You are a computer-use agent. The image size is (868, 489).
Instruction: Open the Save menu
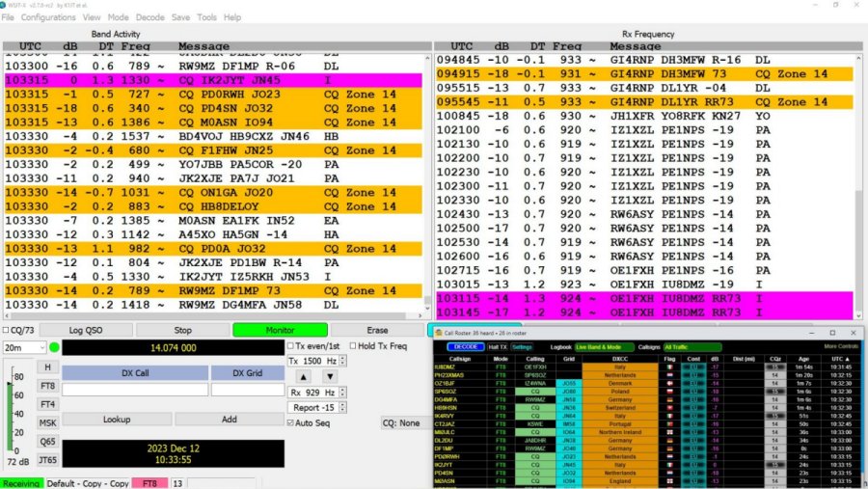[x=180, y=17]
